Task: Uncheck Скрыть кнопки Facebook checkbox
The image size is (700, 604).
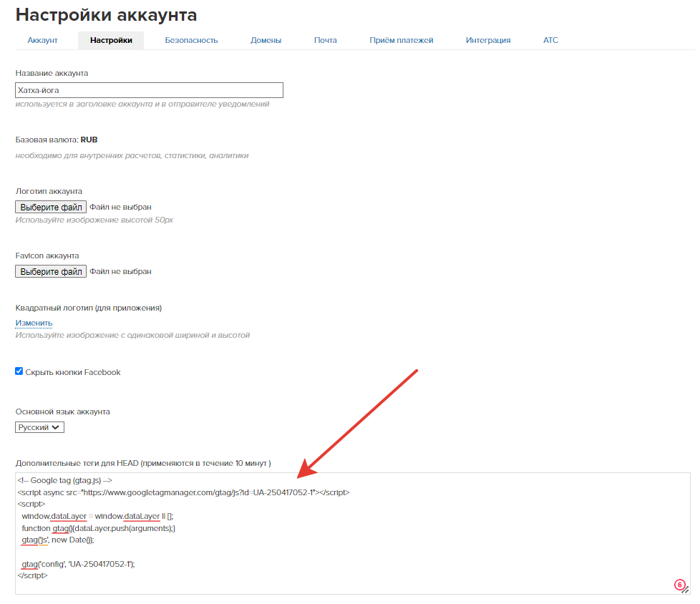Action: point(19,371)
